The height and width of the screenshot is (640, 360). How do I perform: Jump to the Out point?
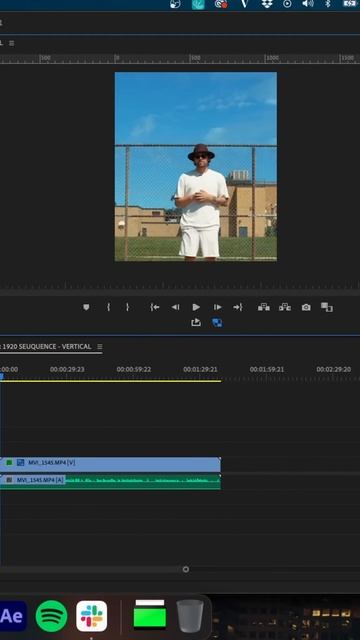coord(238,307)
